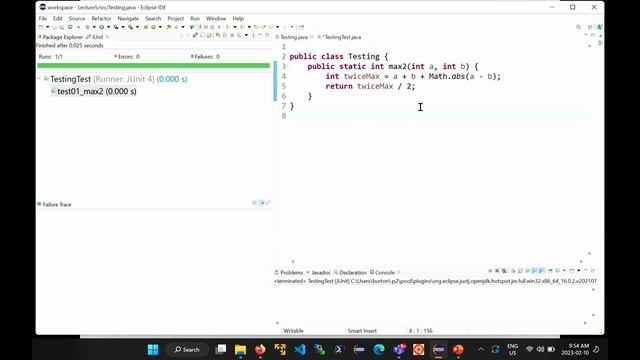Viewport: 640px width, 360px height.
Task: Open Firefox from the taskbar
Action: pos(260,349)
